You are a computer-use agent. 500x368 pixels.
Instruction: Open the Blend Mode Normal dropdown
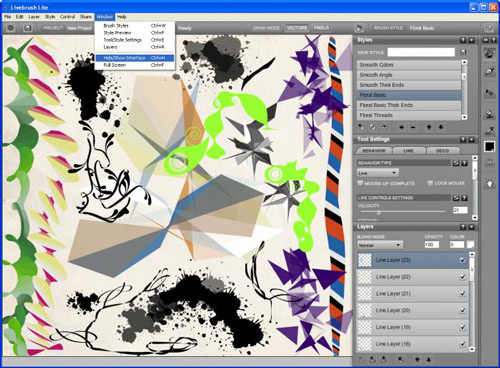tap(380, 245)
